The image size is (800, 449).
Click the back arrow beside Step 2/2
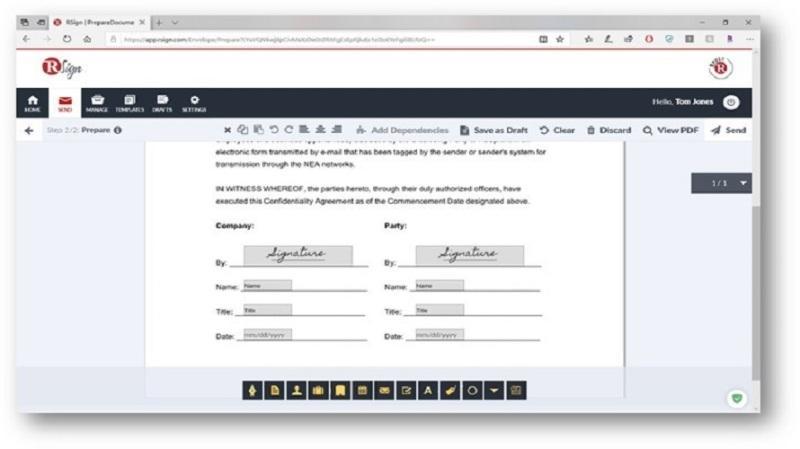(29, 131)
